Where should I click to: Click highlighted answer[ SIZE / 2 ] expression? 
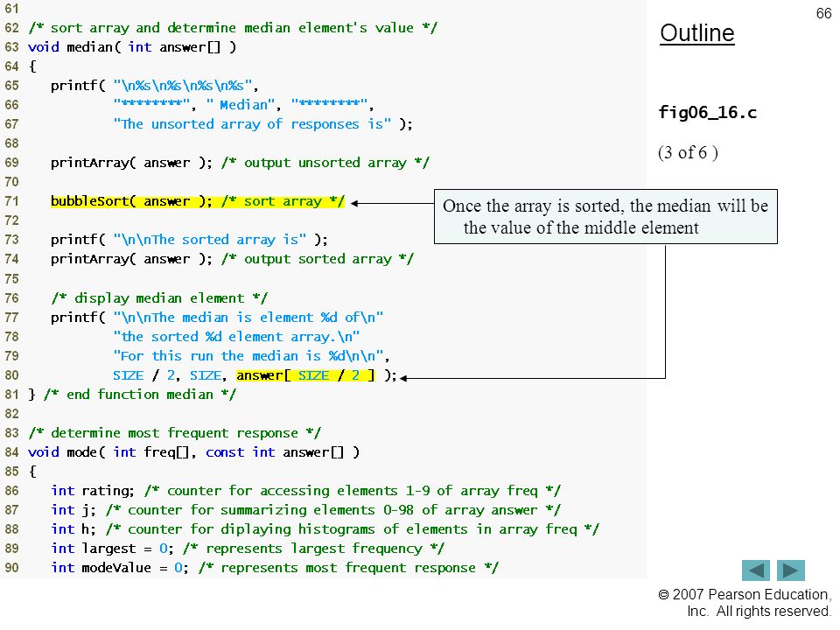click(306, 375)
